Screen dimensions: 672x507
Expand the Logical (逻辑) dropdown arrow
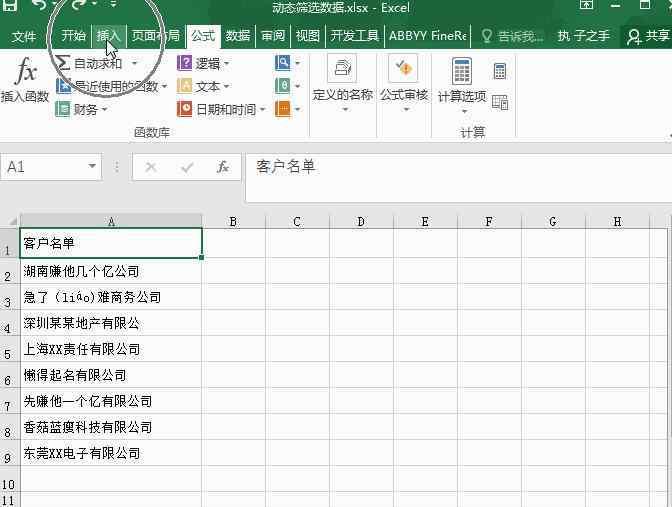[226, 64]
